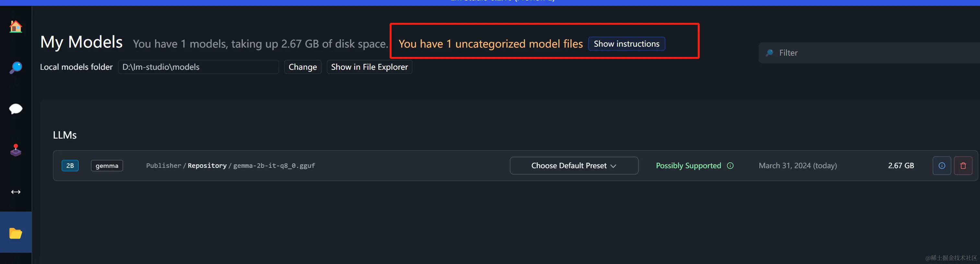Open the Home page from sidebar
Viewport: 980px width, 264px height.
point(16,27)
